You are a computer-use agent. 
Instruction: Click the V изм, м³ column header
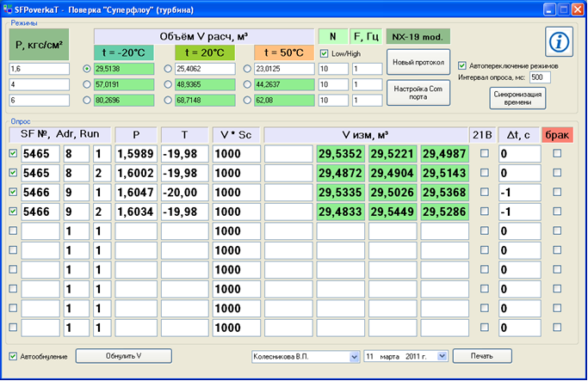pos(365,135)
